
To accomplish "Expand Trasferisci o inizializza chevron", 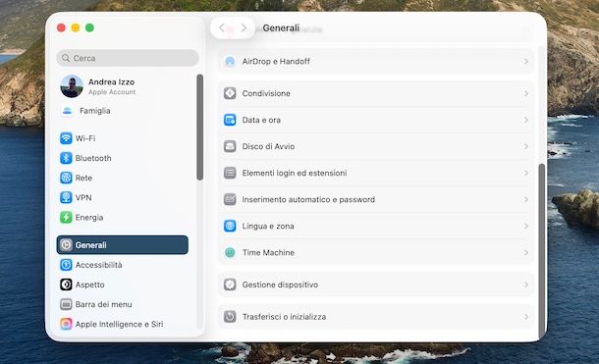I will [526, 317].
